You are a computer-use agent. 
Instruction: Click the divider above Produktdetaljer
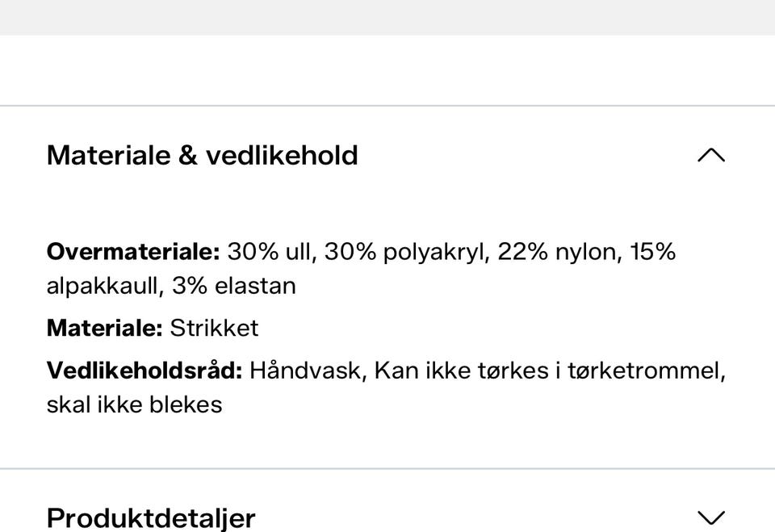pyautogui.click(x=387, y=467)
